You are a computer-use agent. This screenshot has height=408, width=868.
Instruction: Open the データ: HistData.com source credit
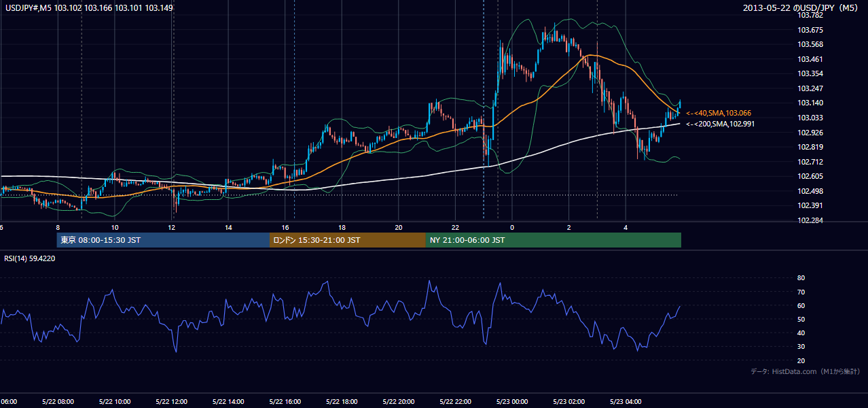[x=806, y=371]
